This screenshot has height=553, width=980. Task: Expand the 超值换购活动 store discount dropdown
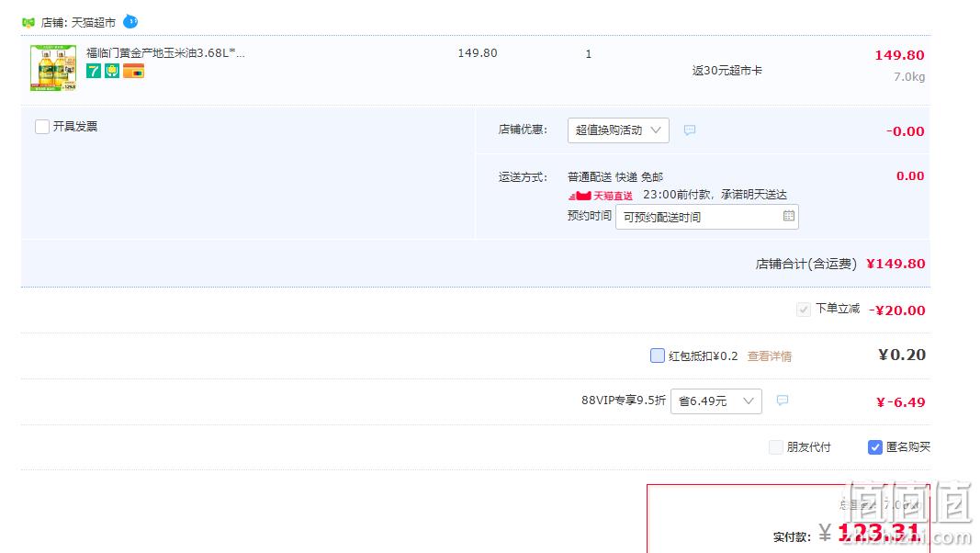618,130
